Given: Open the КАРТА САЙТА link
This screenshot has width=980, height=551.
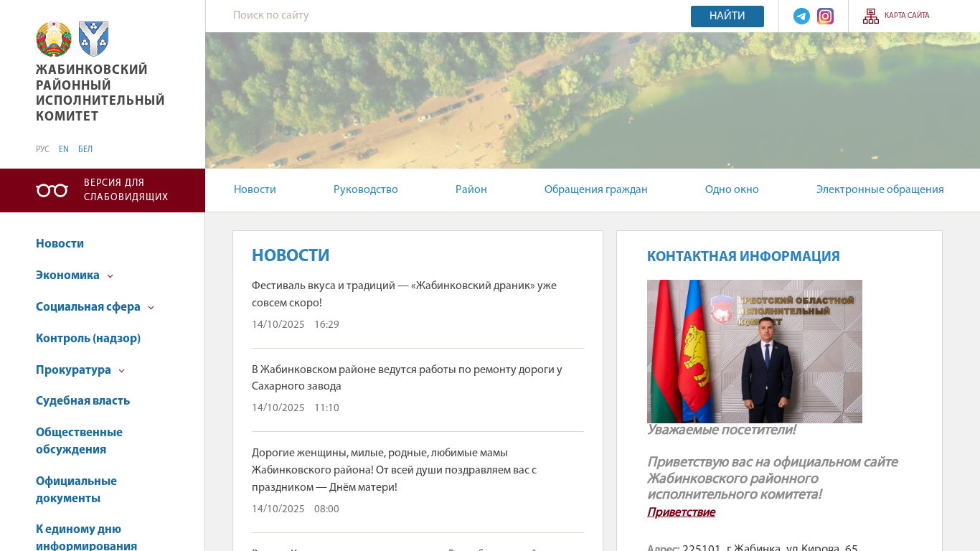Looking at the screenshot, I should (x=907, y=16).
